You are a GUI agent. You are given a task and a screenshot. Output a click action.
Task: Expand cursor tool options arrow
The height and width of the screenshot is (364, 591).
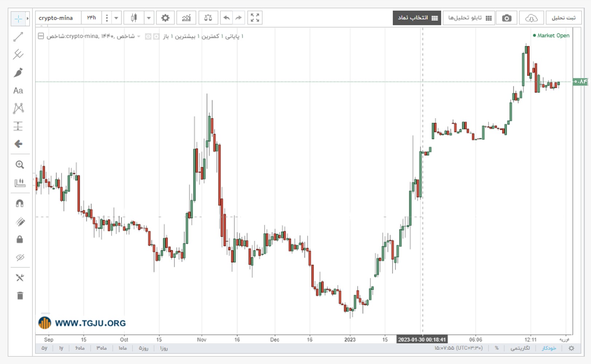click(28, 19)
